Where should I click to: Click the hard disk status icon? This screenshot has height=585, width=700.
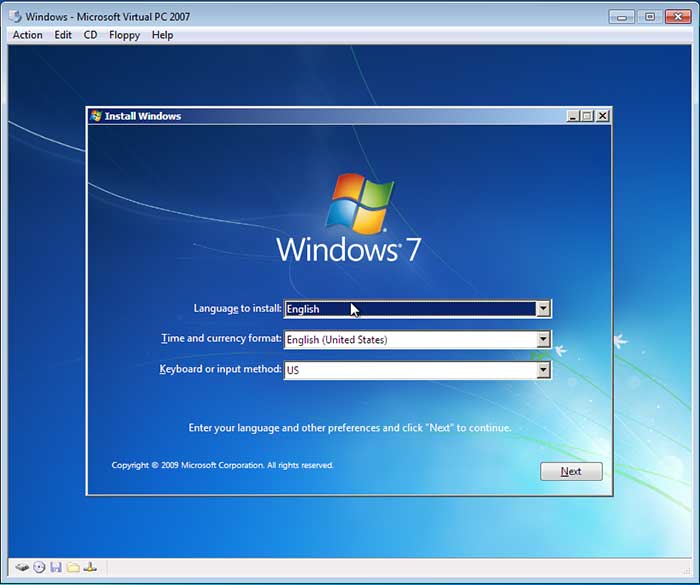[22, 568]
